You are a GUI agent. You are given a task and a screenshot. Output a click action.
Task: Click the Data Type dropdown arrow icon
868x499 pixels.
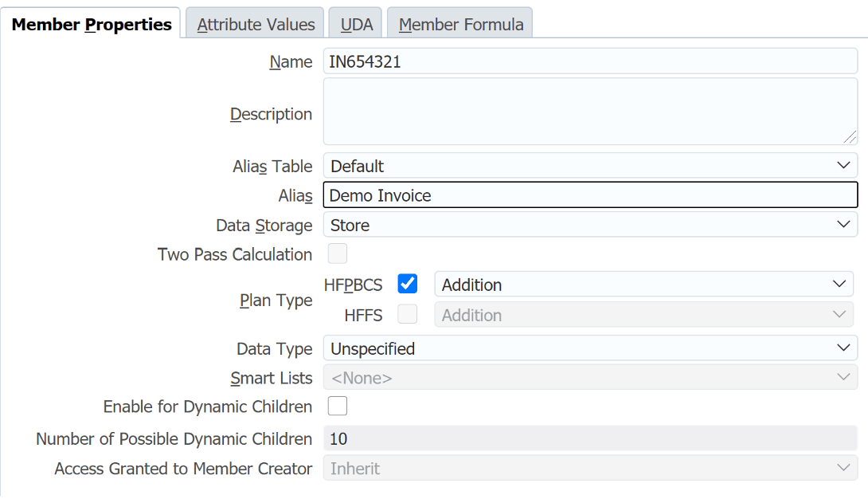[x=844, y=348]
